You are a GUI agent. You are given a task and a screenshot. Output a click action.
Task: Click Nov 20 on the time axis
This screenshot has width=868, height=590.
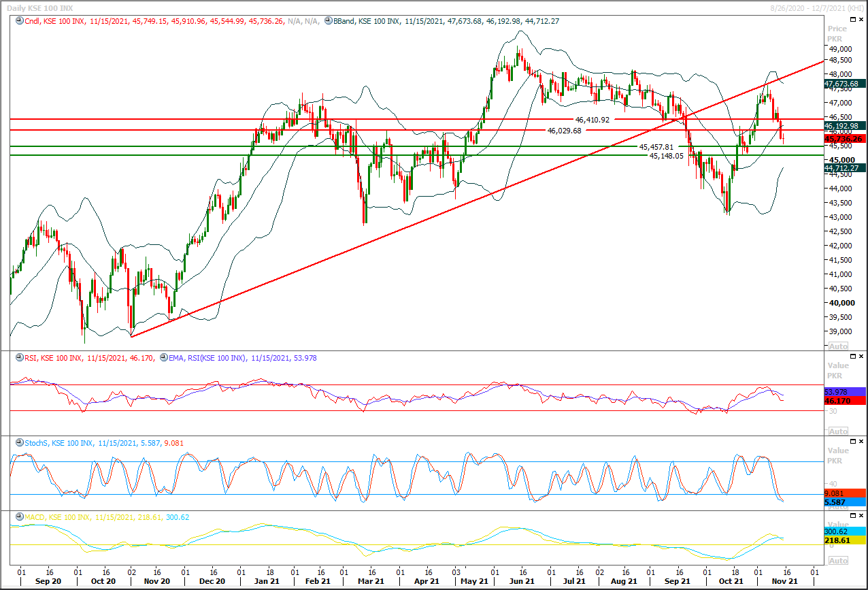click(157, 581)
